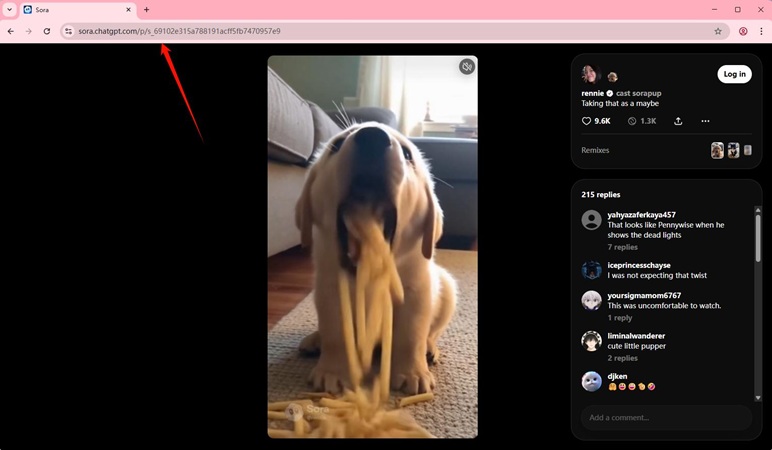This screenshot has height=450, width=772.
Task: Click the sorapup cast avatar
Action: [x=612, y=77]
